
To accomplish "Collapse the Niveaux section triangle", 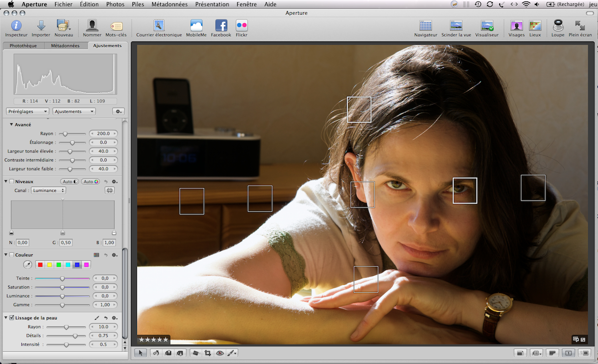I will [x=6, y=182].
